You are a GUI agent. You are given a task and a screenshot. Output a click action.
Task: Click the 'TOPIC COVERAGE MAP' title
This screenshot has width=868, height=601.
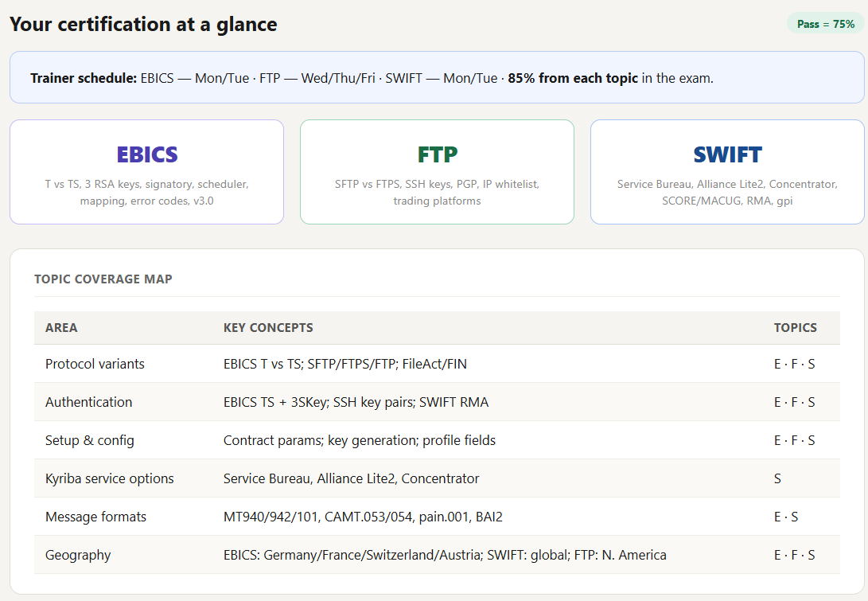point(103,279)
